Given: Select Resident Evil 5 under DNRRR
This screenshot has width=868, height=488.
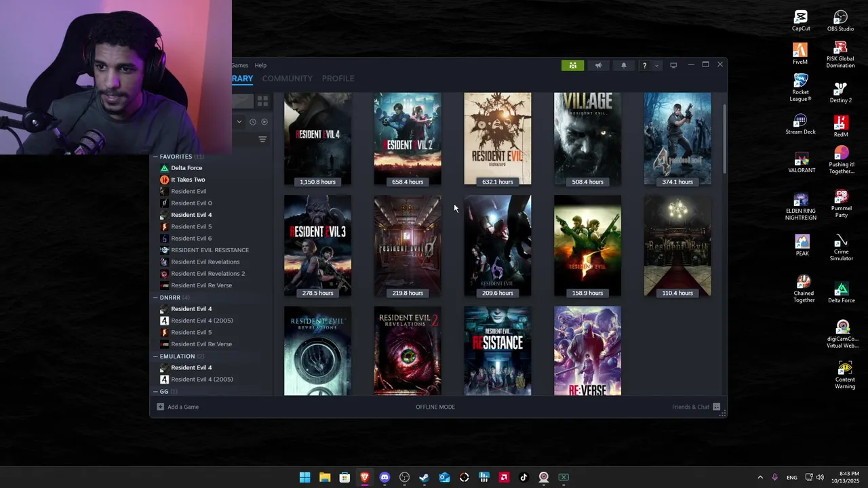Looking at the screenshot, I should click(191, 332).
